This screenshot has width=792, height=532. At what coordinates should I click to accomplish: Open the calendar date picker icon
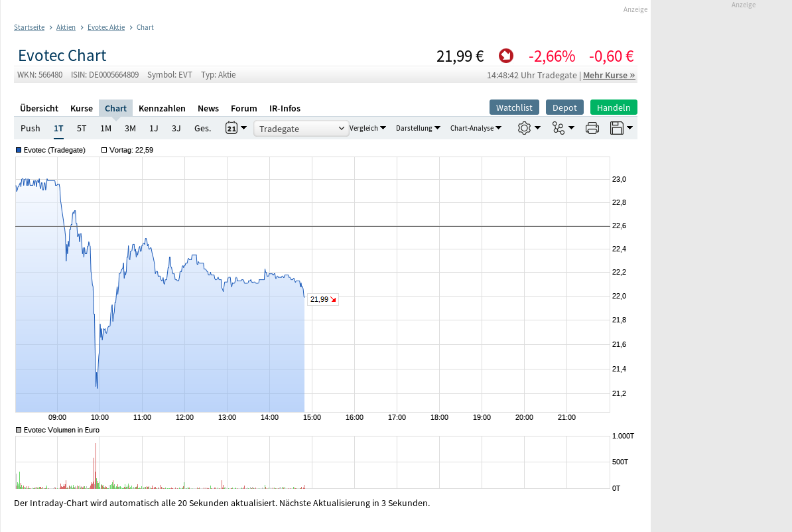pyautogui.click(x=231, y=128)
